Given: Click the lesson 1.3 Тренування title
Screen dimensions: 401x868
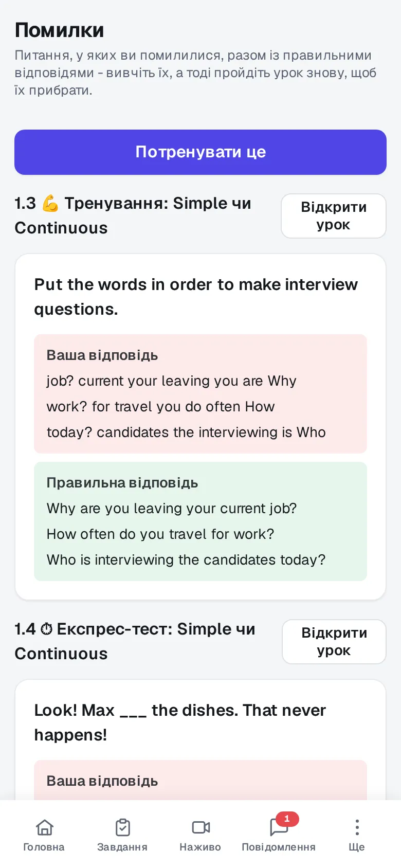Looking at the screenshot, I should tap(133, 215).
